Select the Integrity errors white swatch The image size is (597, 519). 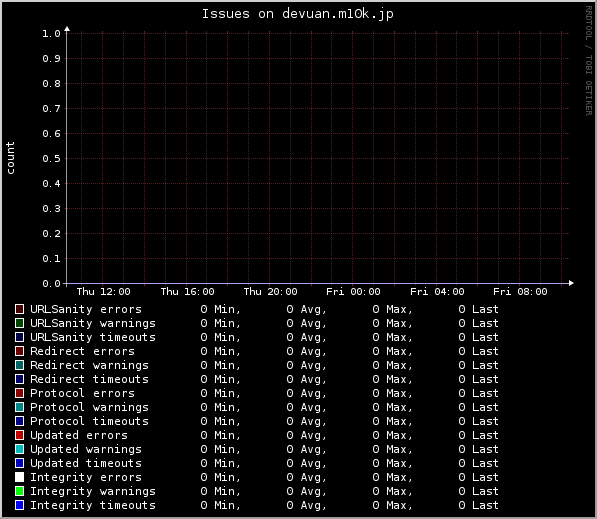(x=19, y=477)
